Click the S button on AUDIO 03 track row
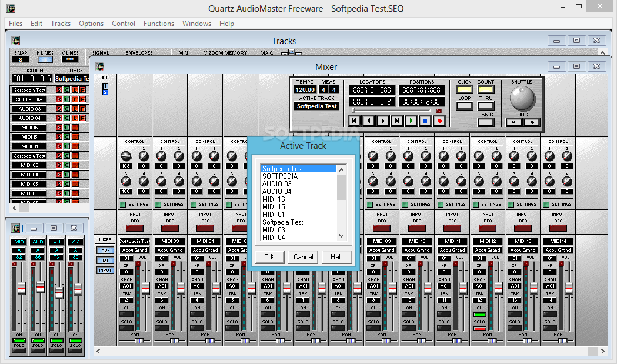617x364 pixels. tap(59, 109)
